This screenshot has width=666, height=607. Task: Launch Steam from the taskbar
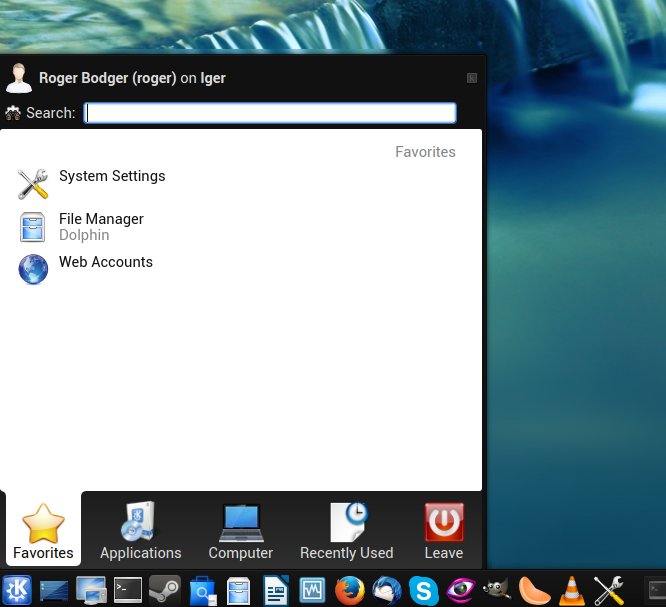(x=165, y=590)
